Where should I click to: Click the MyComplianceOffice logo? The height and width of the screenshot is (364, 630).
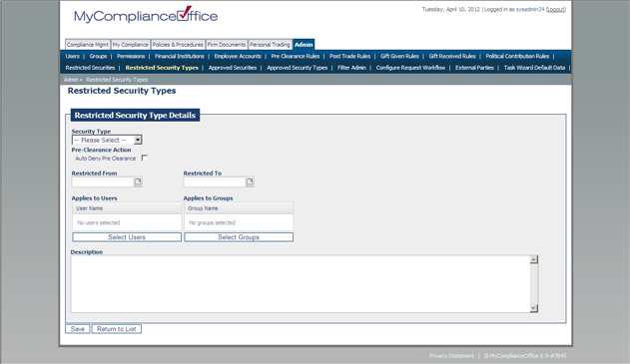pyautogui.click(x=146, y=15)
